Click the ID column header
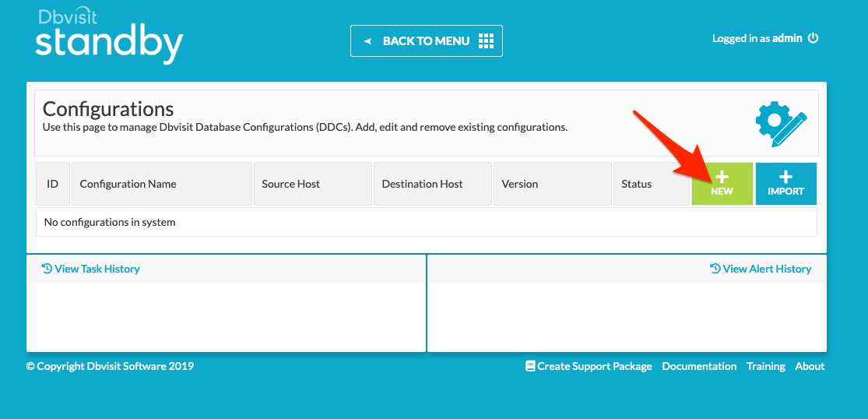 53,184
